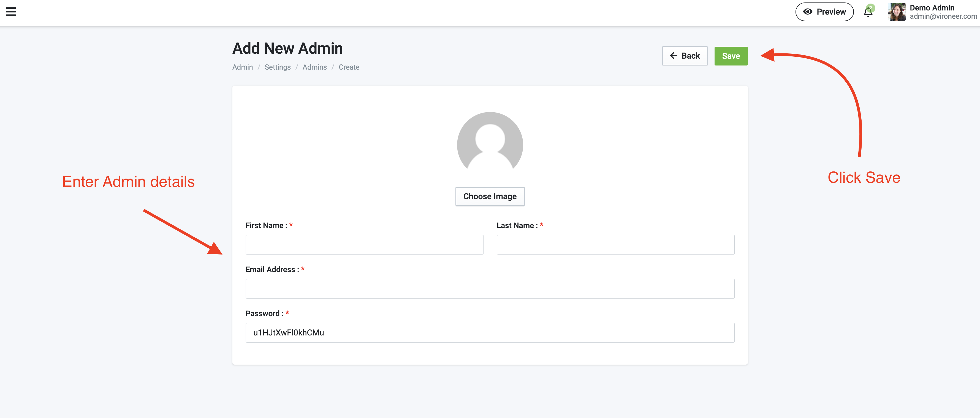This screenshot has height=418, width=980.
Task: Click the admin@vironeer.com email text
Action: [943, 16]
